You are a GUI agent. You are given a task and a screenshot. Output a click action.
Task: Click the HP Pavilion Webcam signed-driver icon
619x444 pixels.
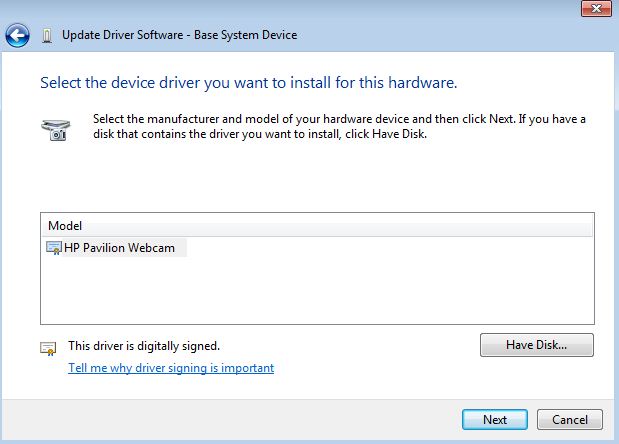tap(54, 247)
